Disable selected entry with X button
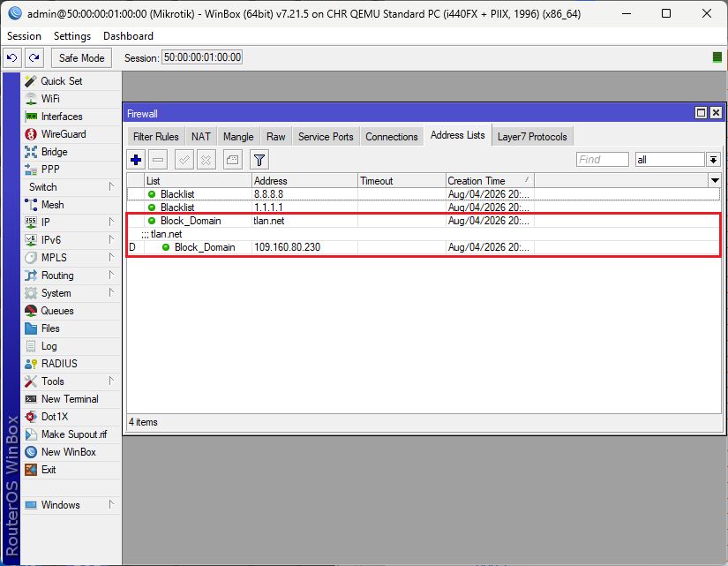Viewport: 728px width, 566px height. 206,161
